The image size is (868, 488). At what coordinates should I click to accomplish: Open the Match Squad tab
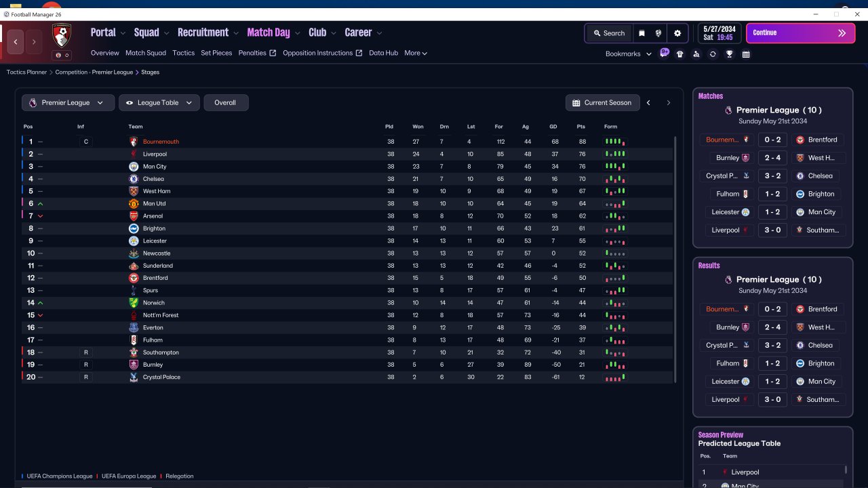pos(146,53)
